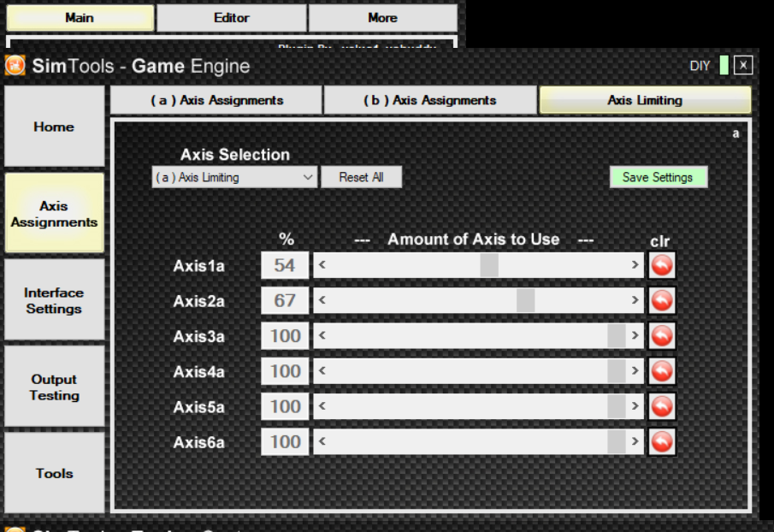The height and width of the screenshot is (532, 774).
Task: Click the 'clr' column header
Action: point(659,241)
